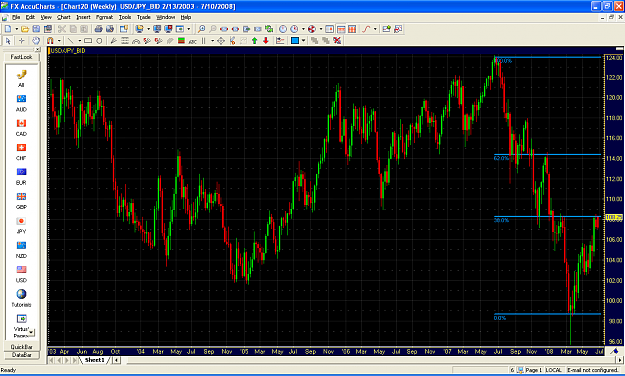This screenshot has height=376, width=625.
Task: Click the red down arrow marker tool
Action: (266, 41)
